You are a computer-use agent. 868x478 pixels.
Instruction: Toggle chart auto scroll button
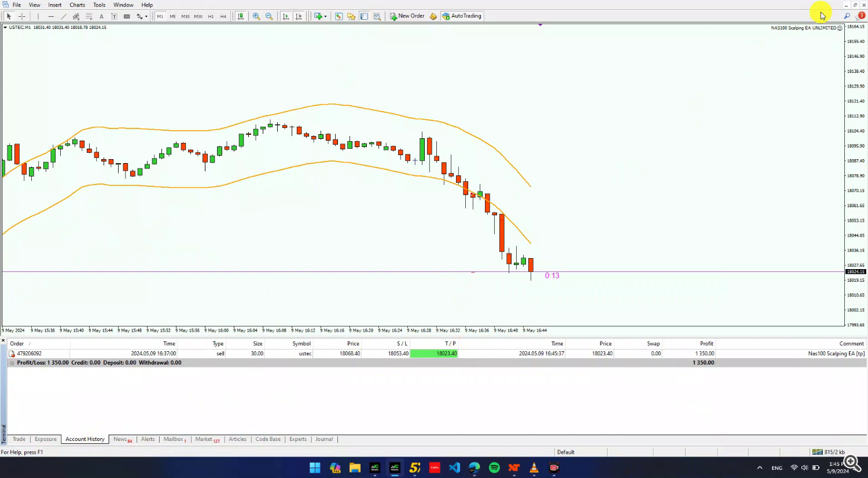pyautogui.click(x=286, y=16)
